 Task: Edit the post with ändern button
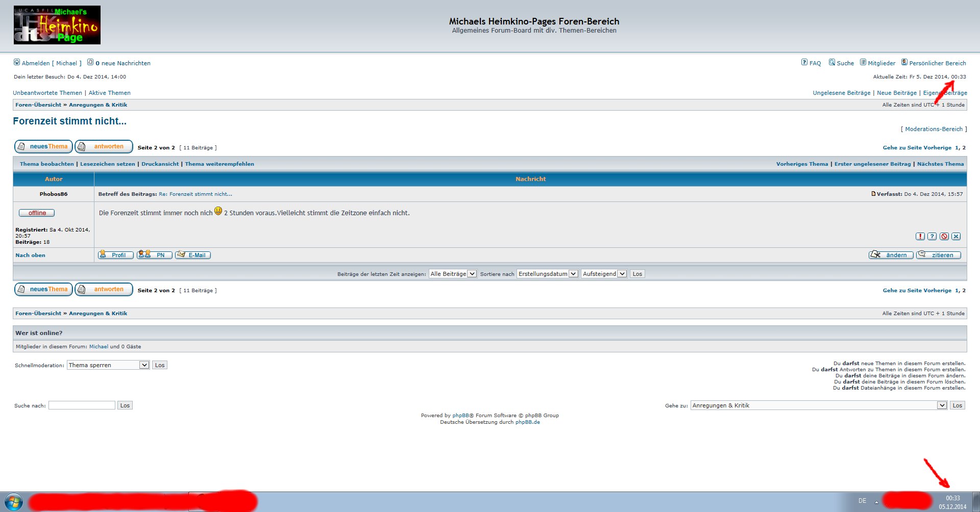coord(891,255)
